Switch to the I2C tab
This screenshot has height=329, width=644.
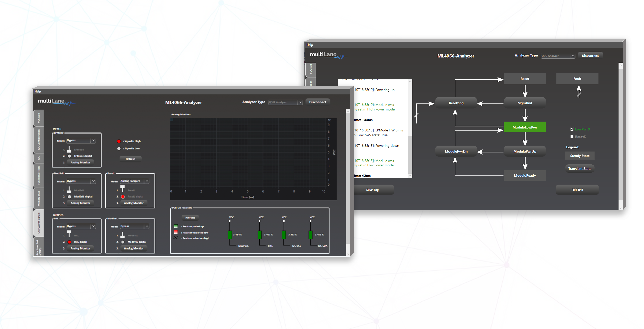point(39,158)
